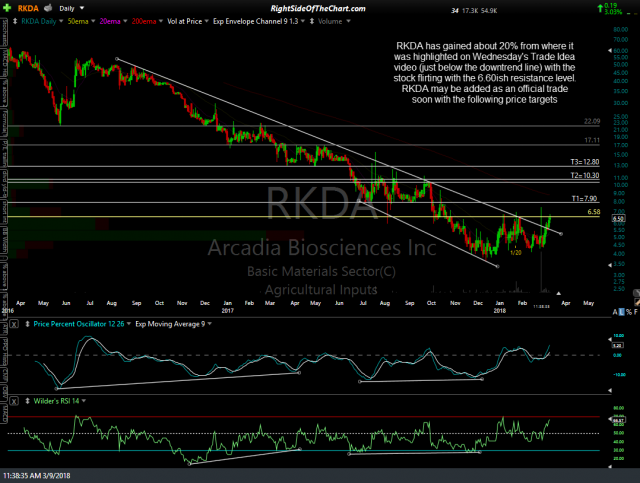Click the Daily timeframe label
The width and height of the screenshot is (640, 483).
(x=67, y=8)
